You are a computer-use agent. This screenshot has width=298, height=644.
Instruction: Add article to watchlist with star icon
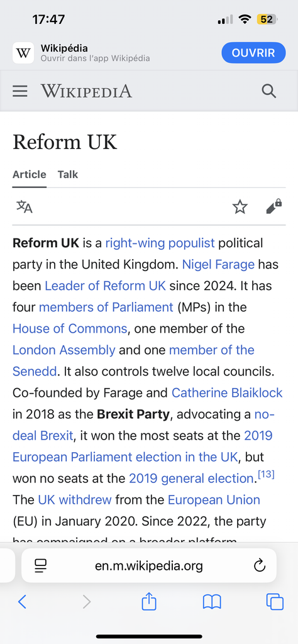pos(240,206)
